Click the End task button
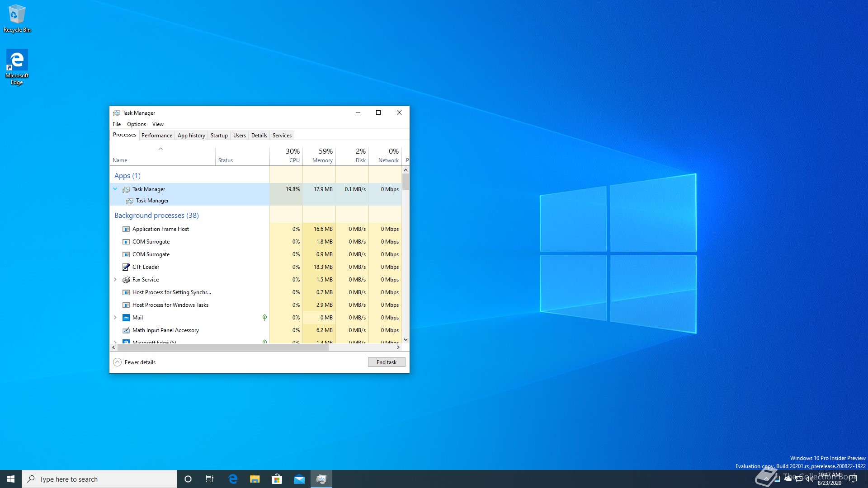 (x=387, y=362)
